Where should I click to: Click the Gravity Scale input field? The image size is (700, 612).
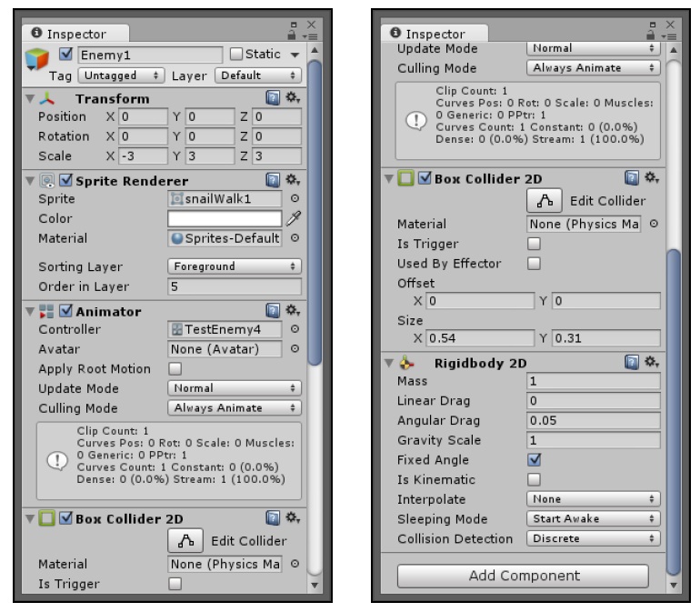tap(594, 439)
